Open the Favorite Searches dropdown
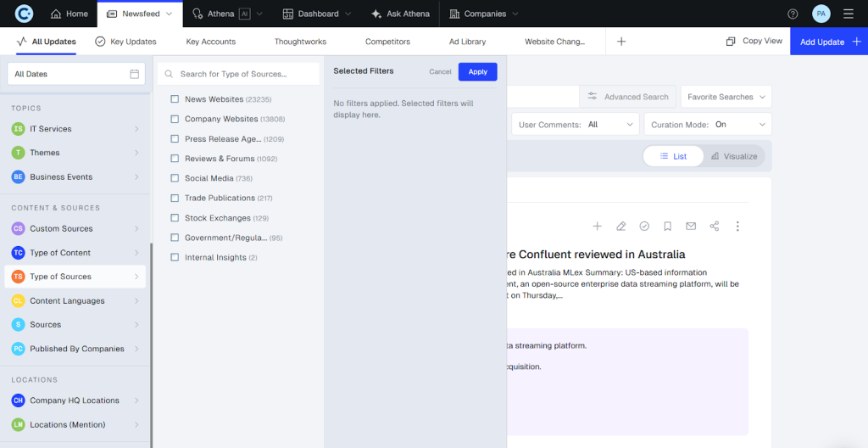 [x=726, y=97]
